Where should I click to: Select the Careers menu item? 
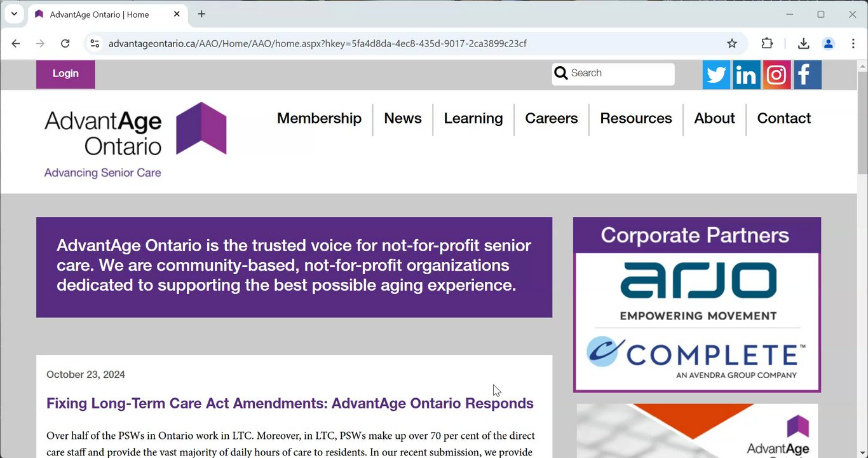pyautogui.click(x=551, y=118)
